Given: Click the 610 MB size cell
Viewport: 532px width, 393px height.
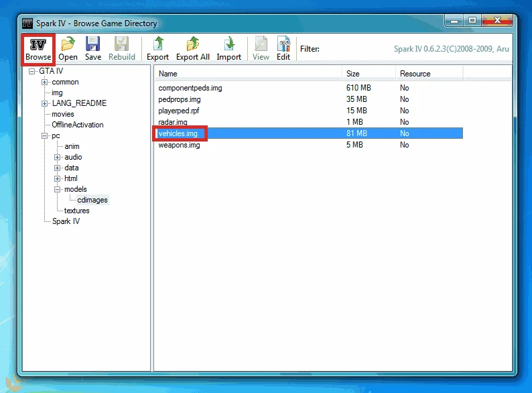Looking at the screenshot, I should (x=358, y=88).
